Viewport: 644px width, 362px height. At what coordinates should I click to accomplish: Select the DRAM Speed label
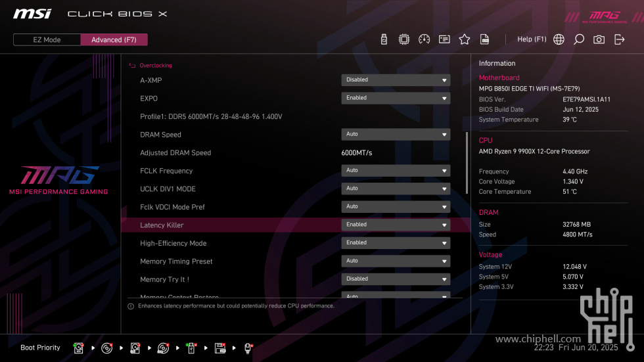coord(160,135)
